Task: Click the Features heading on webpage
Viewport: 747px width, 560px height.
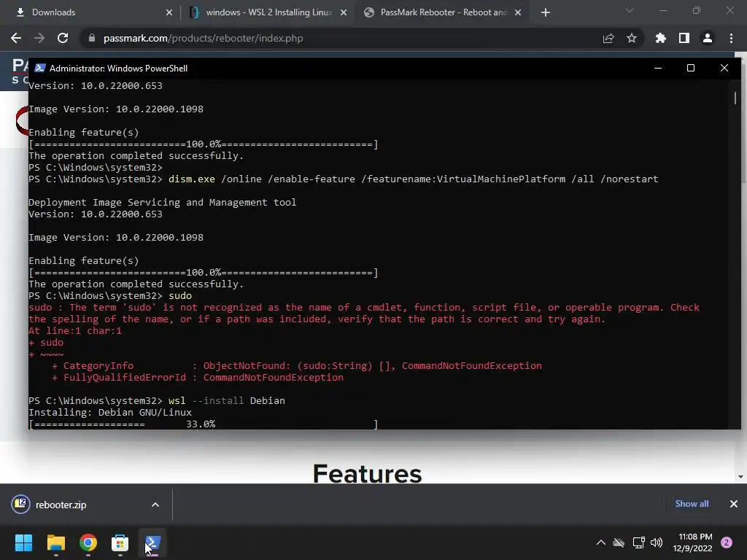Action: pos(368,473)
